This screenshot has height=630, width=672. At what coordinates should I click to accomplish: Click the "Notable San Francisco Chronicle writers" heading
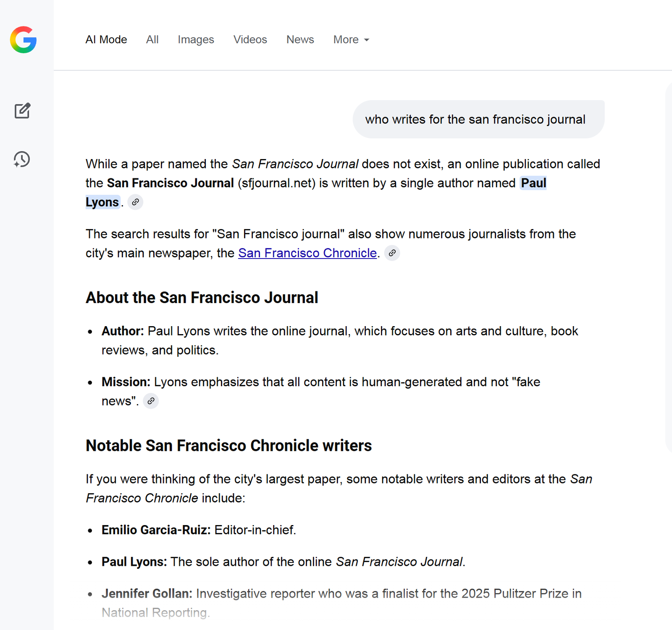coord(228,446)
